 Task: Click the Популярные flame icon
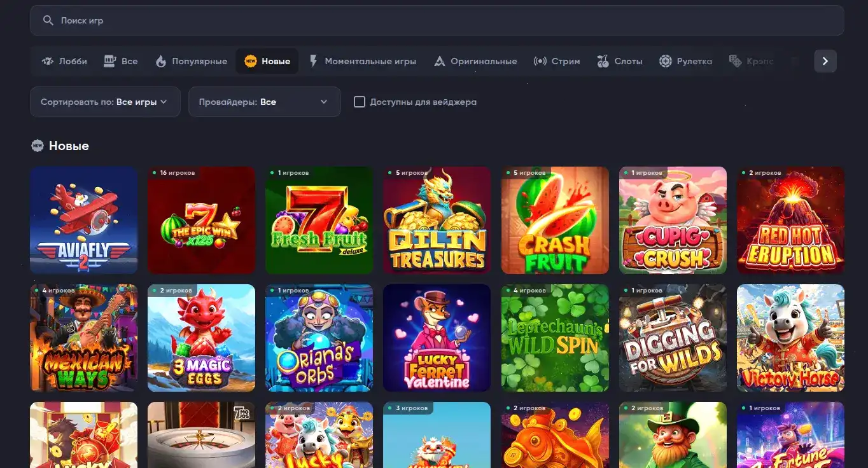pos(162,60)
